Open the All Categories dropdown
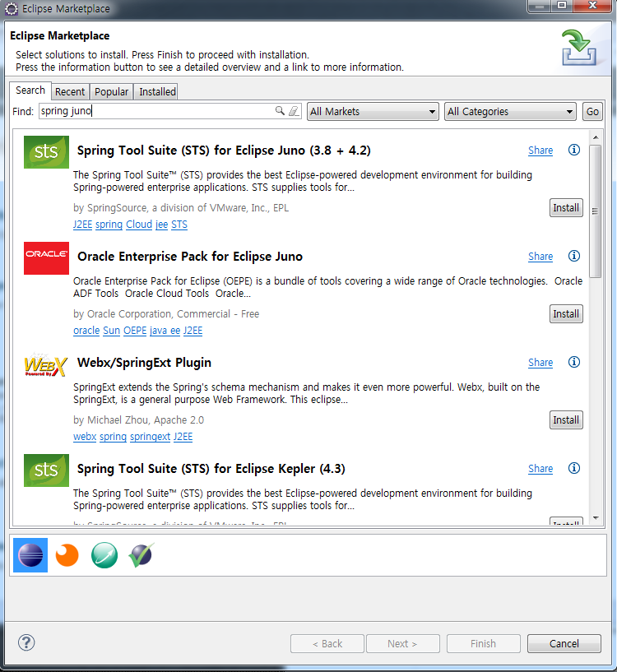This screenshot has width=617, height=672. pos(510,111)
